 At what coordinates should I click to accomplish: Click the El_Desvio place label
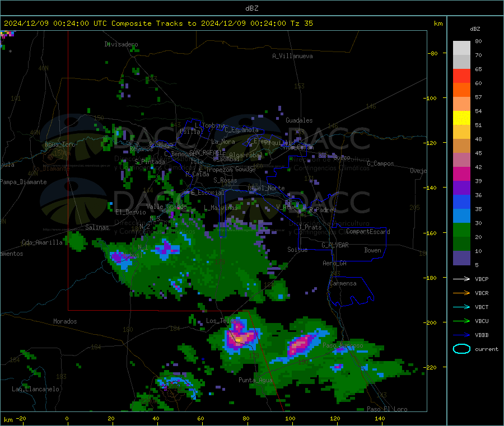(130, 212)
